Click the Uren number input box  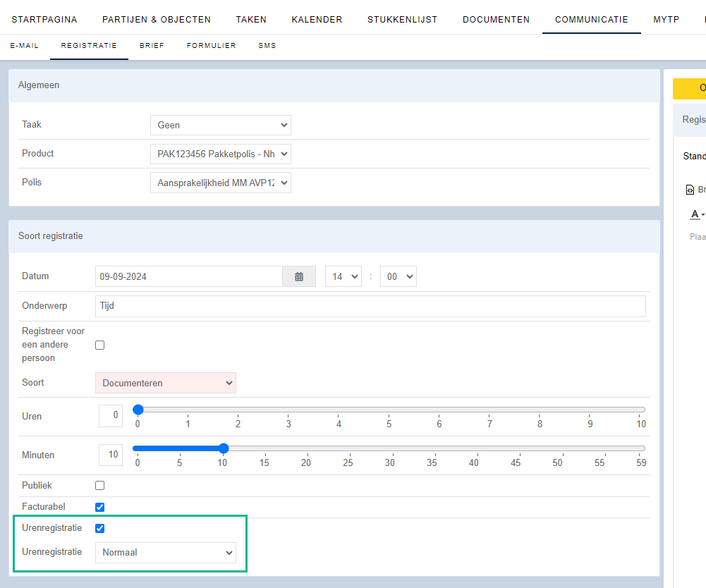[x=111, y=415]
